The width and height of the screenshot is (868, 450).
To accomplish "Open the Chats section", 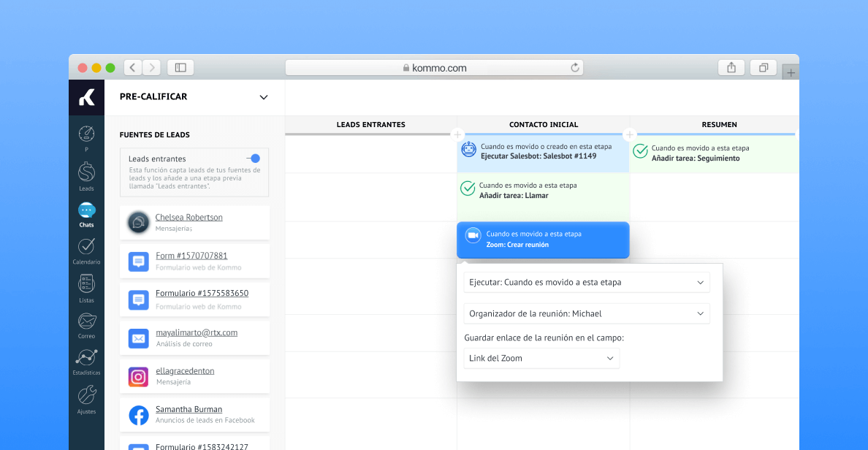I will (x=86, y=213).
